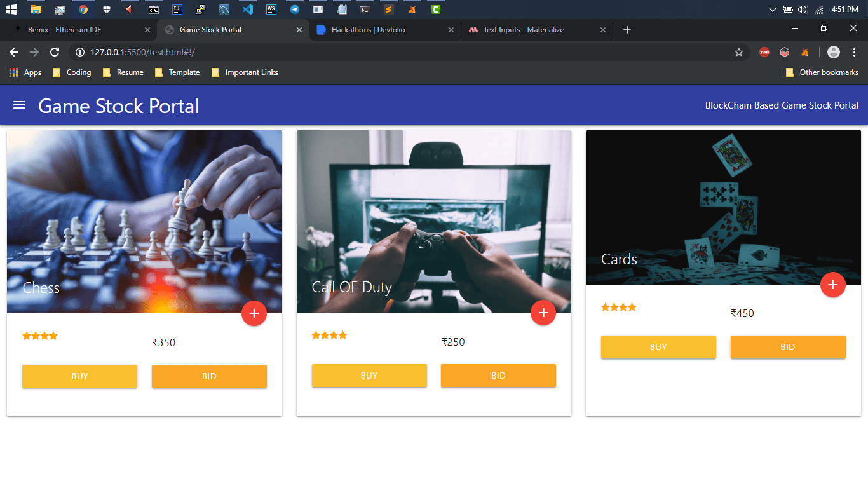Click the star rating on the Chess card
868x488 pixels.
click(40, 335)
